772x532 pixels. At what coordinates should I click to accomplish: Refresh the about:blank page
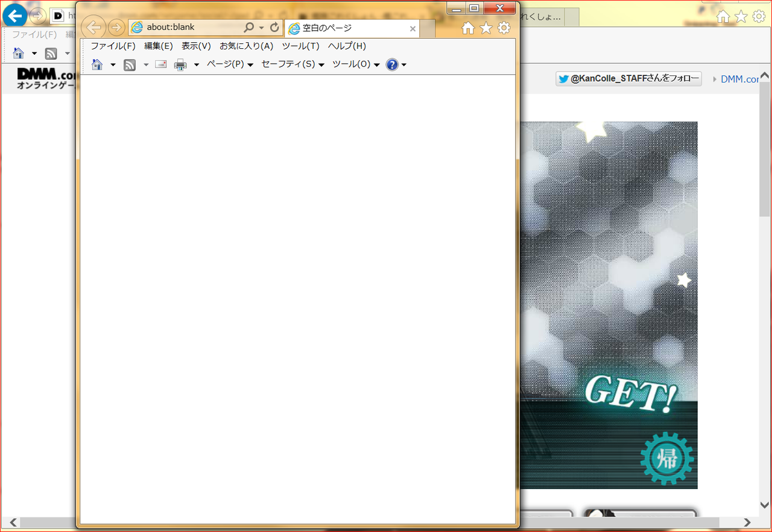274,27
